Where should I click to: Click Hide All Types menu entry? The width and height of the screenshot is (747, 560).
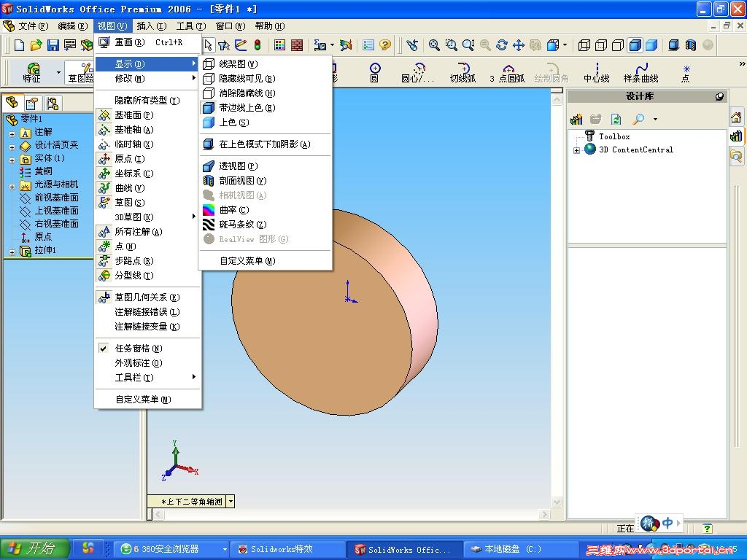click(x=147, y=100)
